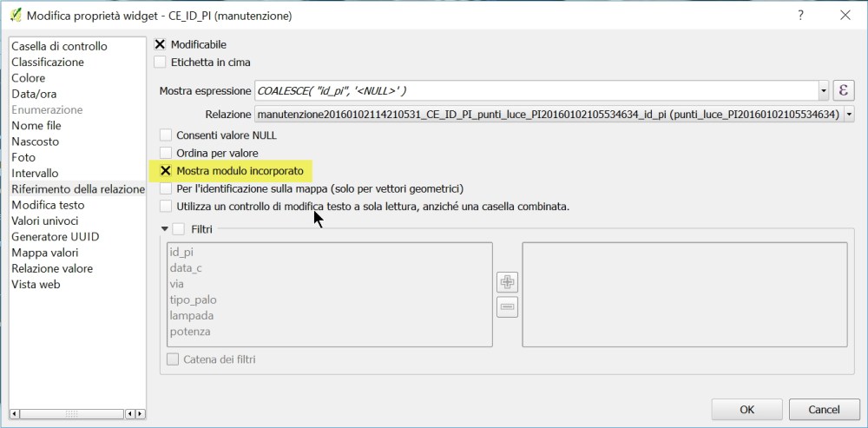
Task: Select Foto widget type
Action: coord(23,157)
